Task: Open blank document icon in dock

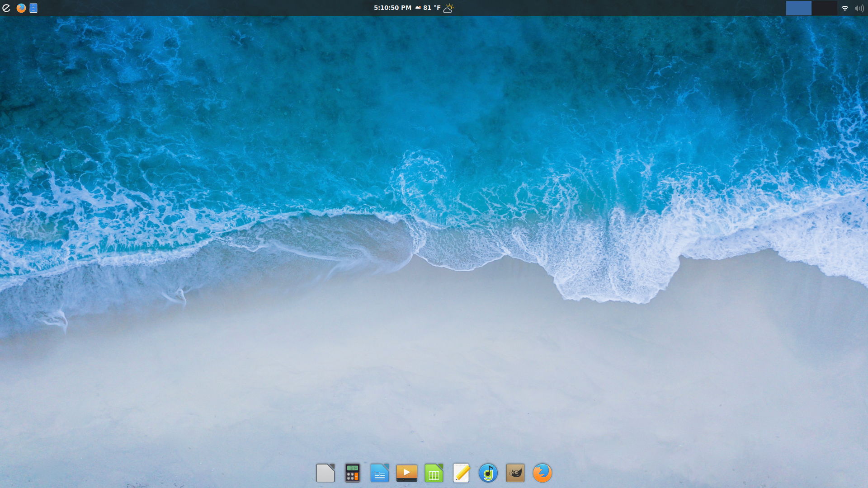Action: point(325,473)
